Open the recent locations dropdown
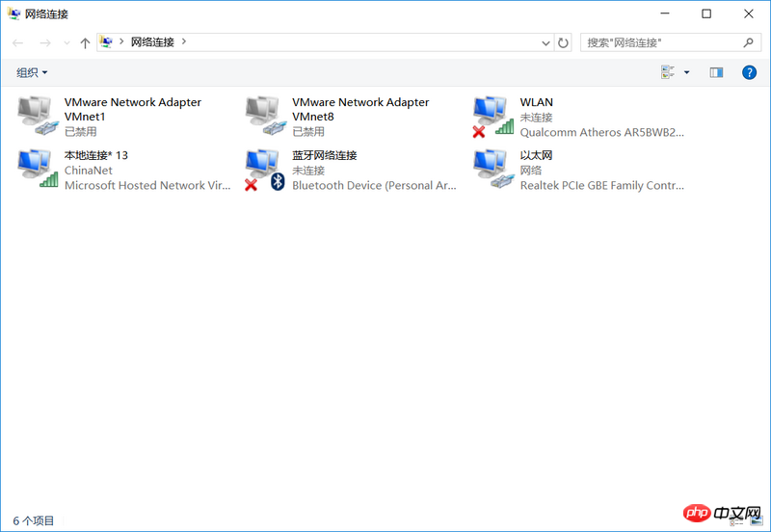 tap(66, 43)
